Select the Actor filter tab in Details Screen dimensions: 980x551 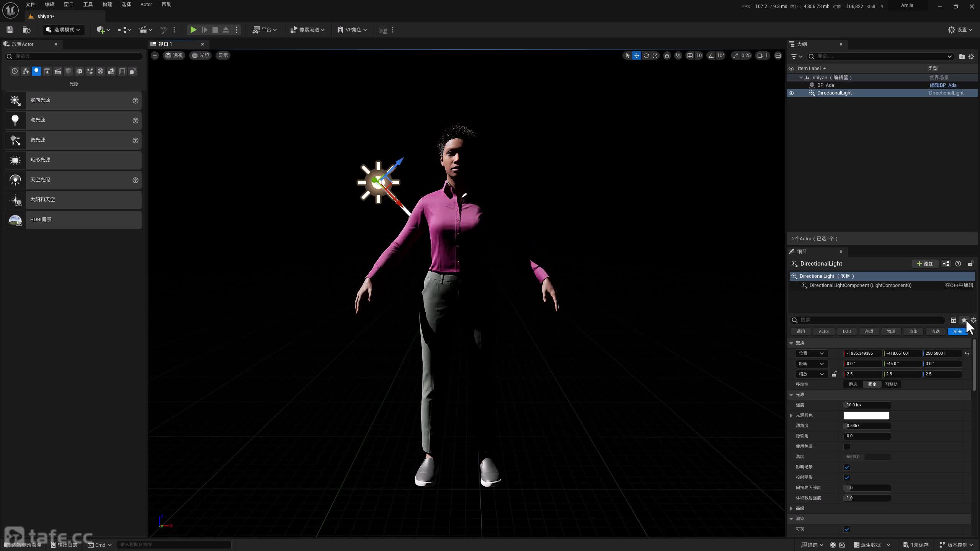coord(824,331)
